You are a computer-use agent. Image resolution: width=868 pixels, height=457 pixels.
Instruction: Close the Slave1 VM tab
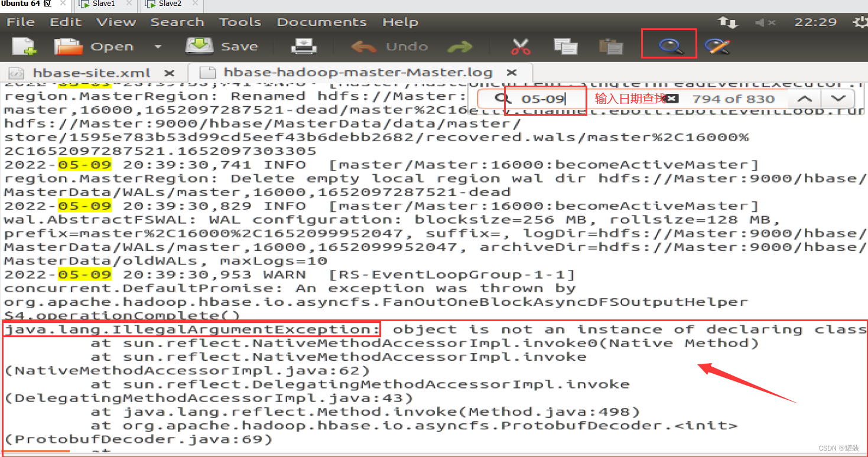tap(130, 4)
